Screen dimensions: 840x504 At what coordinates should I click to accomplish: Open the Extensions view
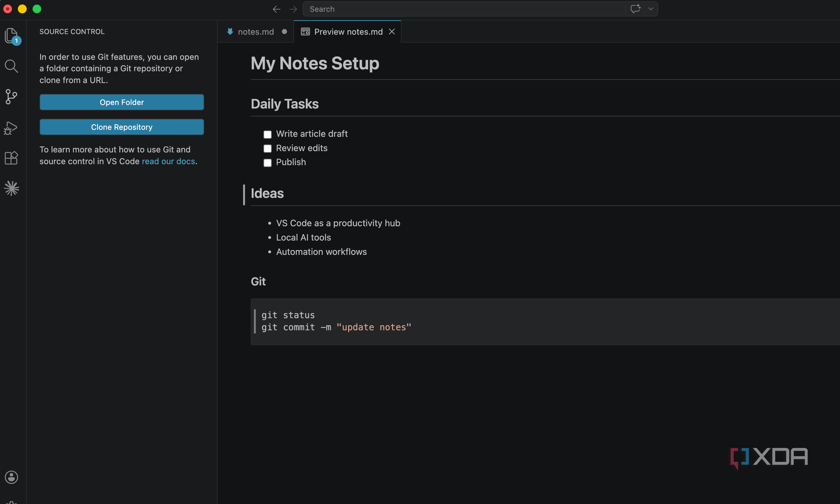pos(11,158)
